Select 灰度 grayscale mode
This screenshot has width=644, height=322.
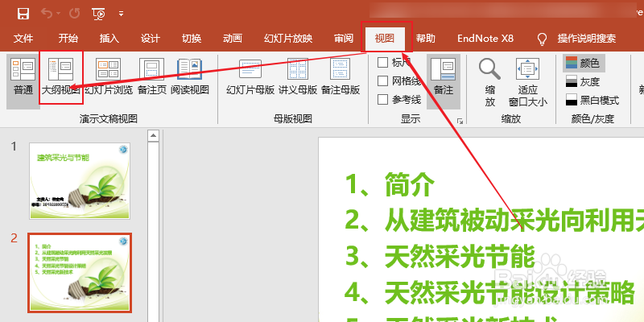pos(584,82)
